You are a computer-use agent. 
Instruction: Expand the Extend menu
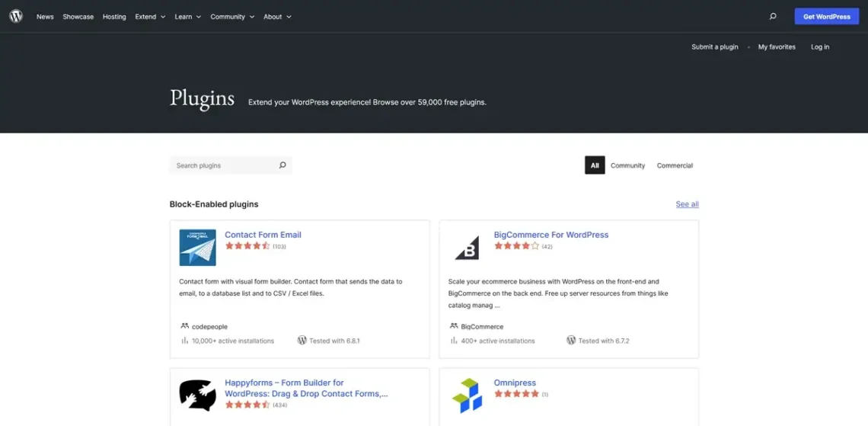[151, 17]
